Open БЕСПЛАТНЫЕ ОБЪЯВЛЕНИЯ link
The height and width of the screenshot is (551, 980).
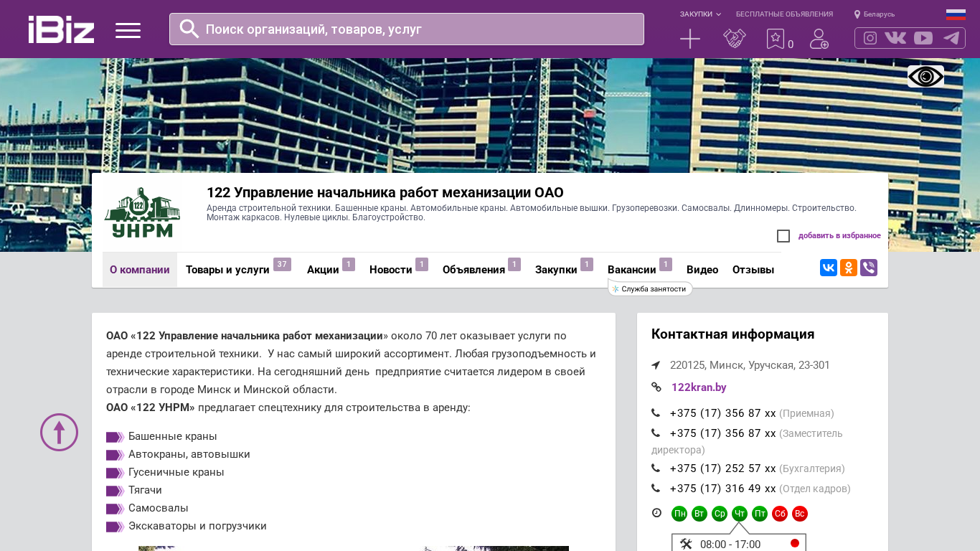point(784,14)
